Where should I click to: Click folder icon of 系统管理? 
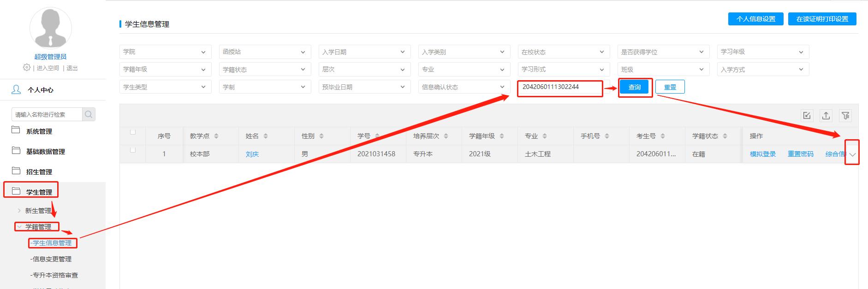pyautogui.click(x=16, y=130)
